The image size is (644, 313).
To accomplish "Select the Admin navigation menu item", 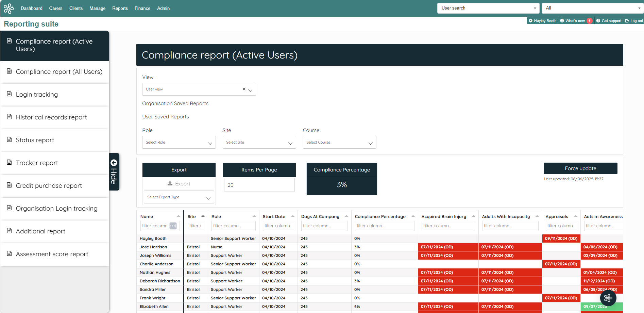I will point(163,8).
